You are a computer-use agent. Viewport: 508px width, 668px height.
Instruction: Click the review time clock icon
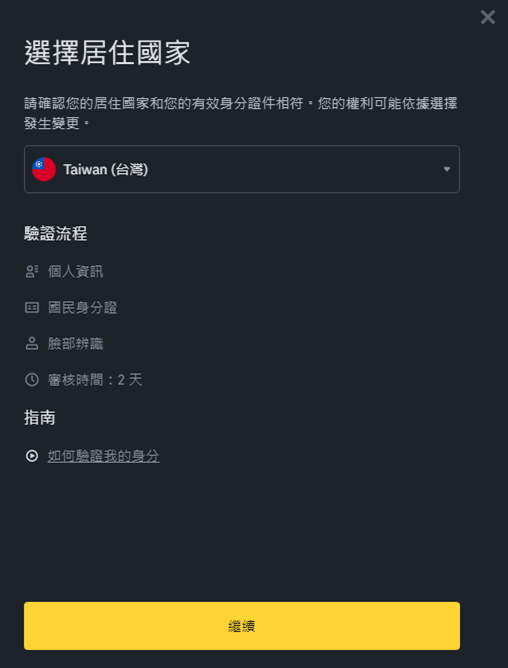coord(32,380)
